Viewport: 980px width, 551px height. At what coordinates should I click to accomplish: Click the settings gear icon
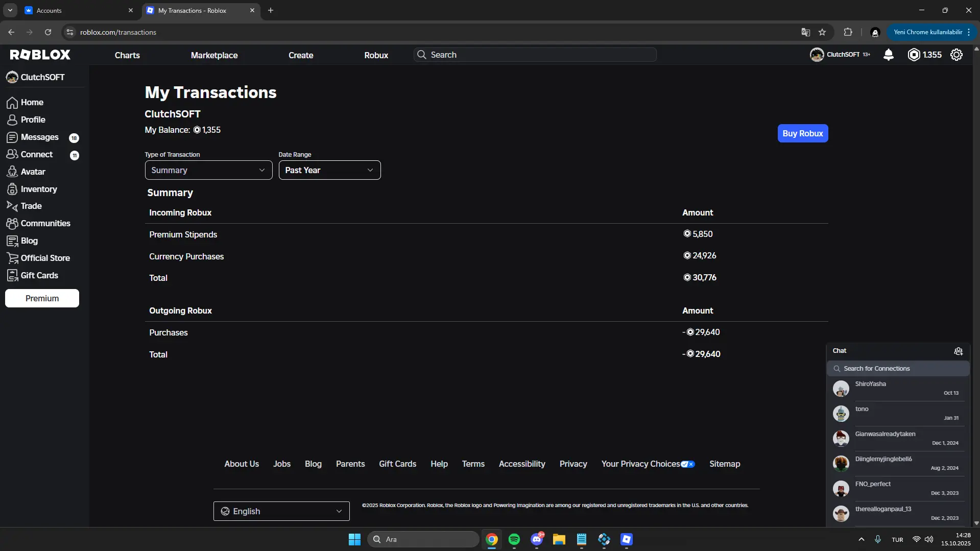point(956,55)
